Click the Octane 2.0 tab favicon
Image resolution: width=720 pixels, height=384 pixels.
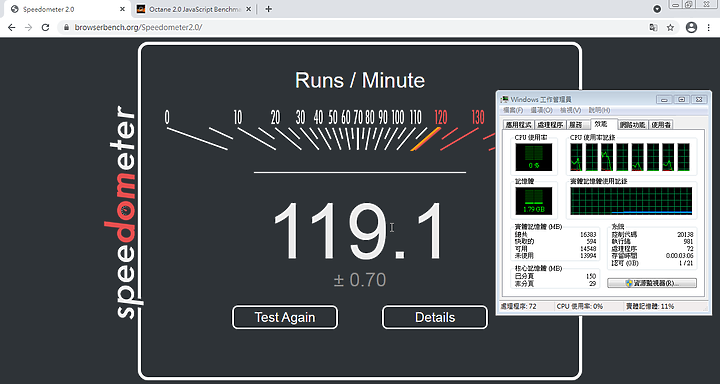point(141,9)
